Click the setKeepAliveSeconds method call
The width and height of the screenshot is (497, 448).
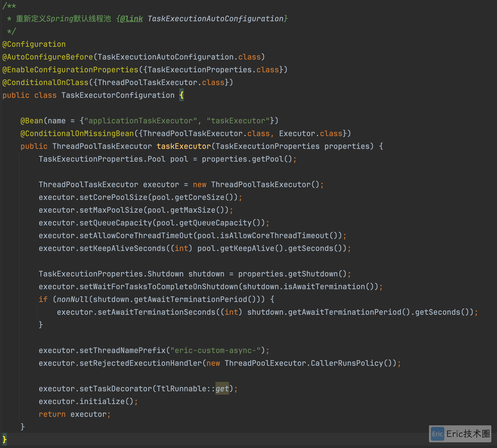click(123, 249)
